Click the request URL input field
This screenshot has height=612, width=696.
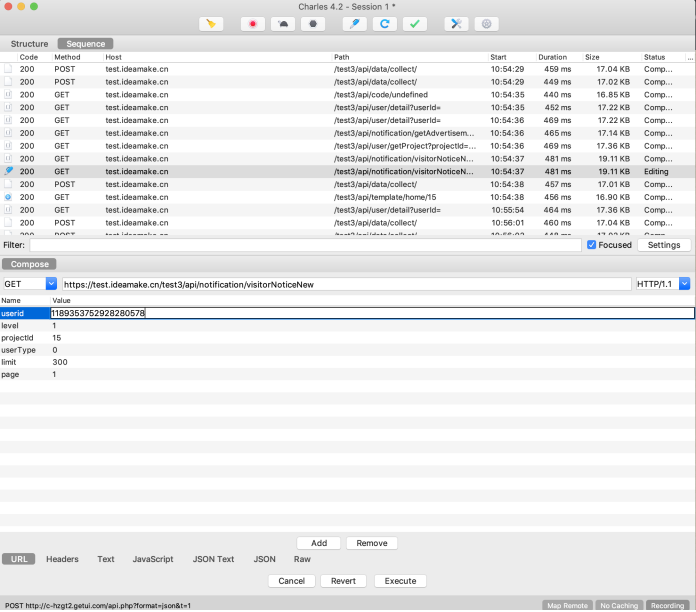click(347, 284)
